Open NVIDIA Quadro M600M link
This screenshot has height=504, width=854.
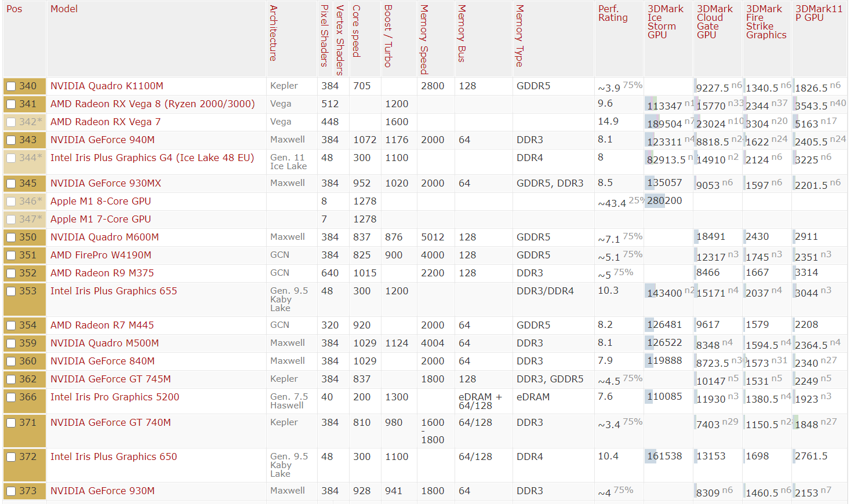pyautogui.click(x=104, y=237)
